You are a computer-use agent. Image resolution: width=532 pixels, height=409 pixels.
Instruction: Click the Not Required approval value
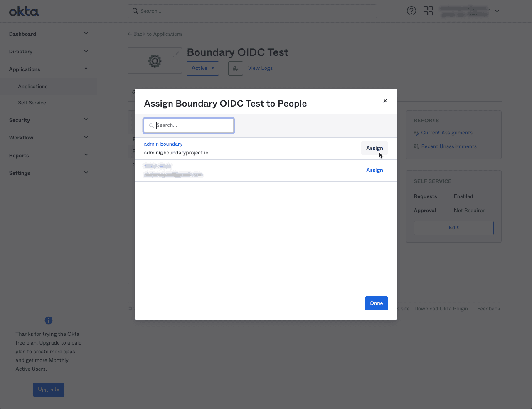(x=470, y=211)
